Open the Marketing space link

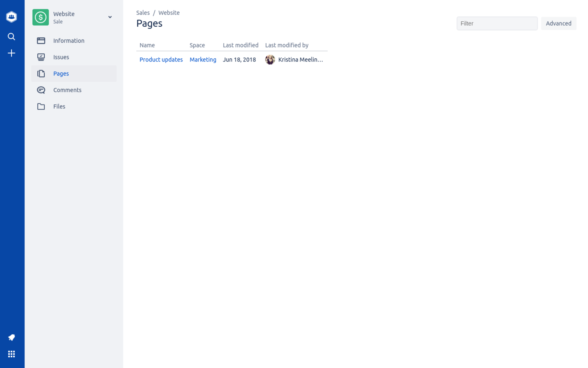coord(203,60)
